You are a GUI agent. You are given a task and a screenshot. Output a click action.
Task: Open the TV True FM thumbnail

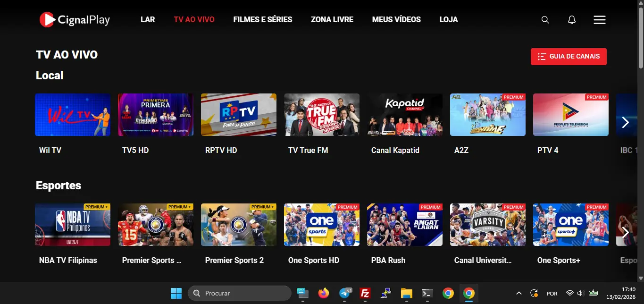tap(322, 115)
